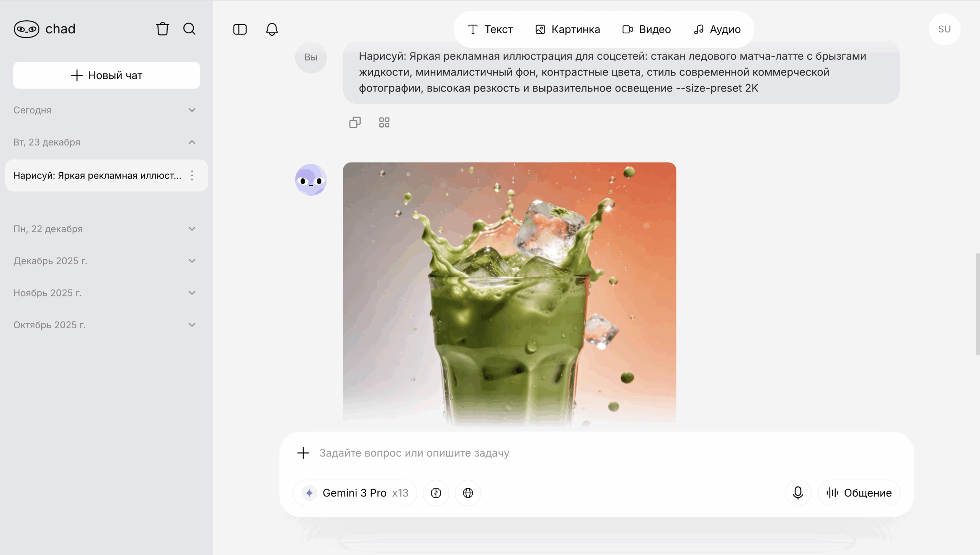Expand the Сегодня chat group
Viewport: 980px width, 555px height.
coord(192,110)
